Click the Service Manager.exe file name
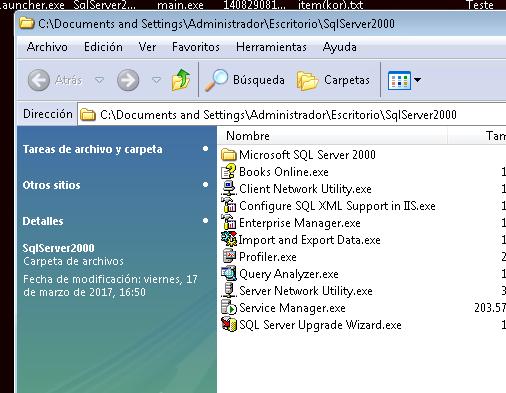Image resolution: width=506 pixels, height=393 pixels. pyautogui.click(x=292, y=308)
